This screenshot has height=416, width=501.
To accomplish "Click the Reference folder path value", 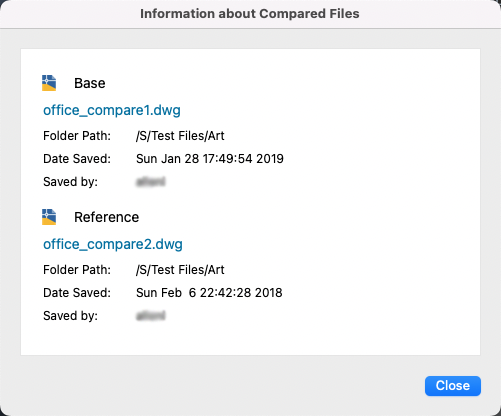I will [180, 270].
